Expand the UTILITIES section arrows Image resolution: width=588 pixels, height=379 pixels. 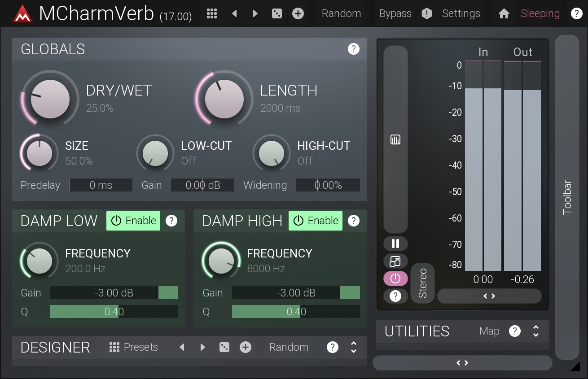click(536, 331)
